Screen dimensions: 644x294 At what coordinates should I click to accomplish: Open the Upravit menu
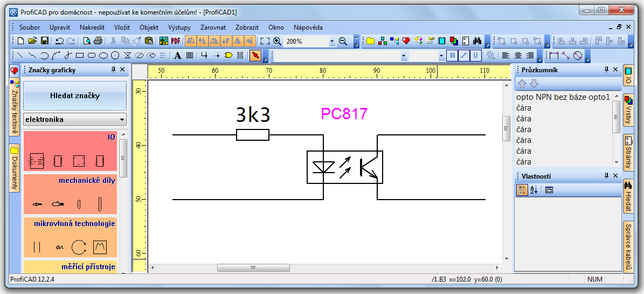[60, 28]
